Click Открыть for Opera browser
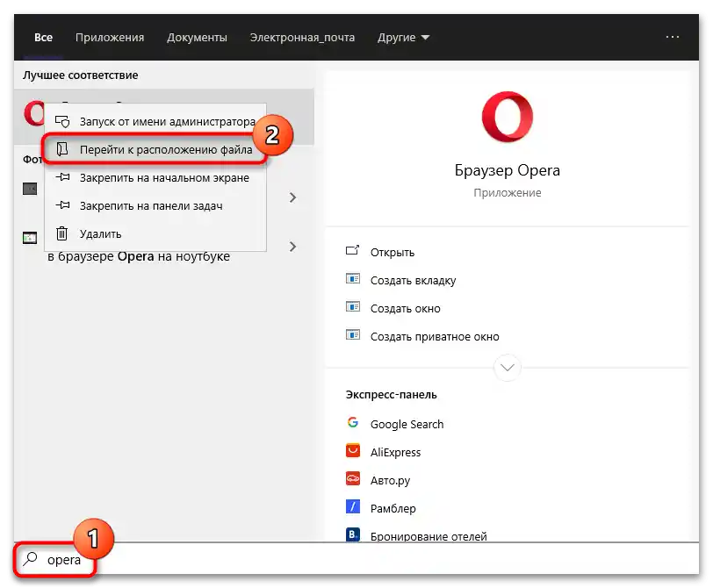 pyautogui.click(x=392, y=252)
